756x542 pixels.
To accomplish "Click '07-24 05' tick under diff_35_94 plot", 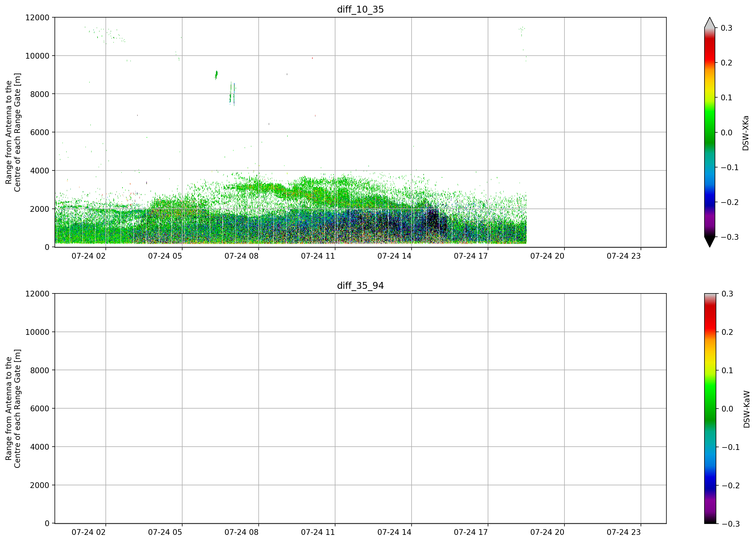I will 165,532.
